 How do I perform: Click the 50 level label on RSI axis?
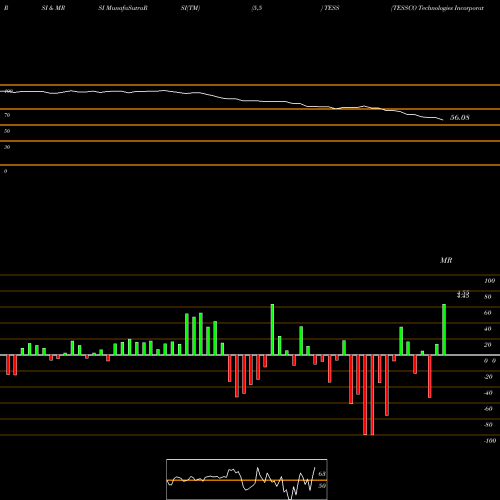tap(7, 131)
